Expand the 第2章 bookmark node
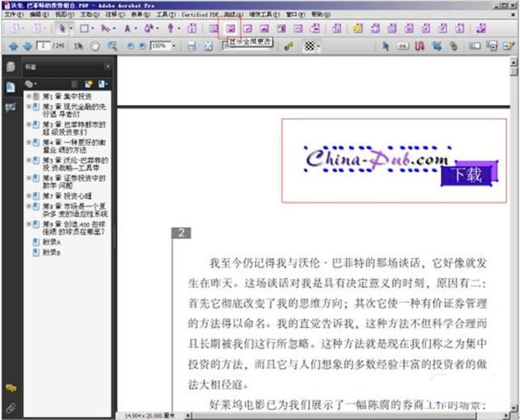 click(x=29, y=107)
